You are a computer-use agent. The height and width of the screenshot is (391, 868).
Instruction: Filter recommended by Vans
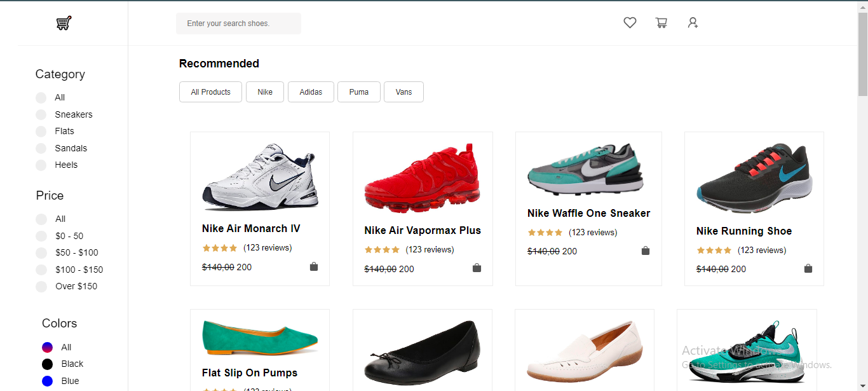click(403, 92)
